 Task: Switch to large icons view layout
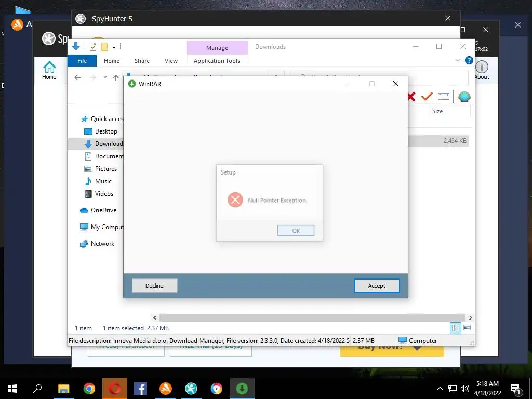(467, 328)
